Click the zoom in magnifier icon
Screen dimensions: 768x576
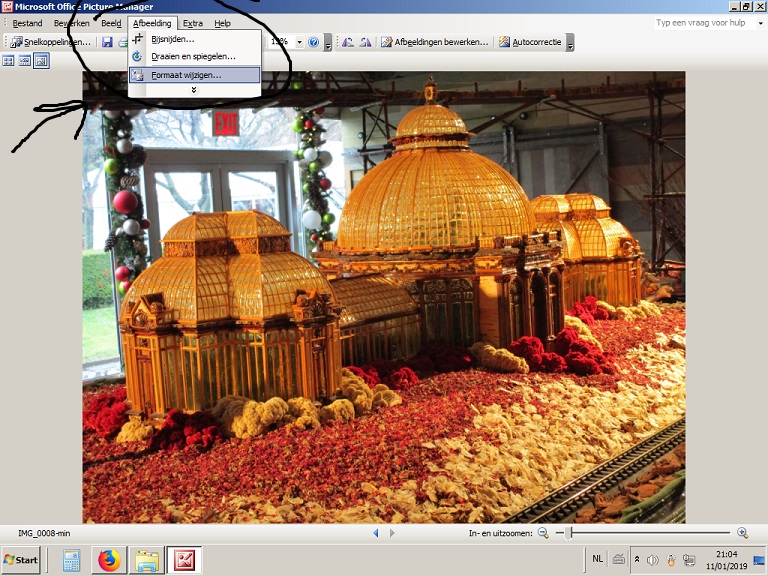click(742, 533)
